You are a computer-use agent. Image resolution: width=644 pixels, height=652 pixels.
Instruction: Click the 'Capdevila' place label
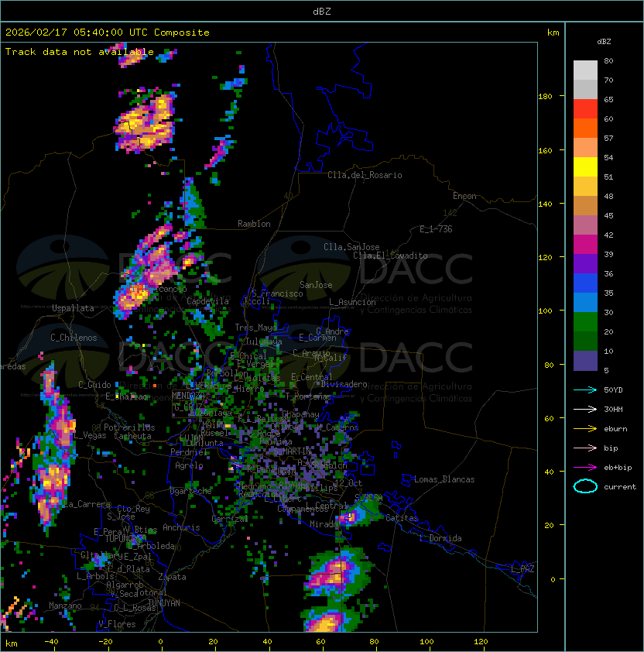pyautogui.click(x=207, y=301)
